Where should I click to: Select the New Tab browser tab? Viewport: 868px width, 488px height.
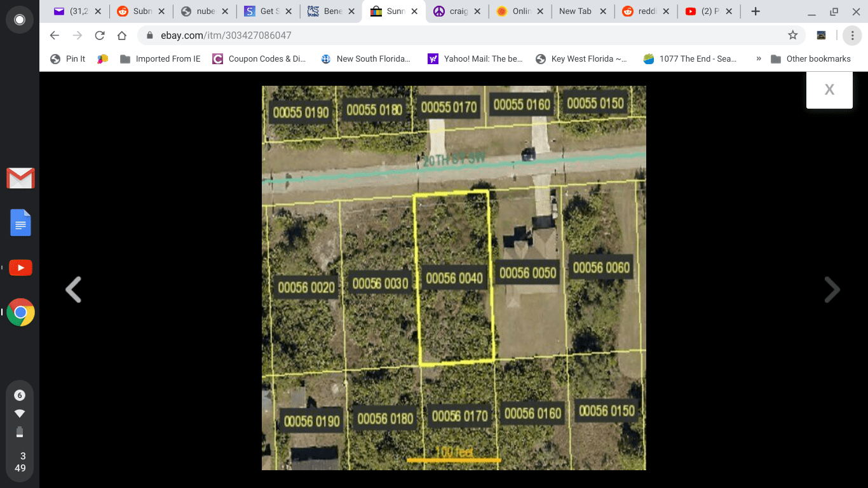[x=575, y=11]
